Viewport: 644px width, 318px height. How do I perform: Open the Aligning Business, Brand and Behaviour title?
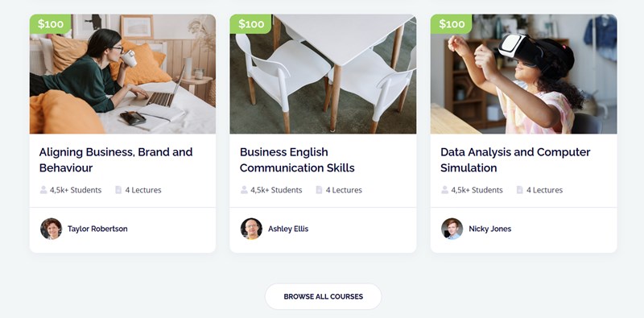[x=116, y=160]
